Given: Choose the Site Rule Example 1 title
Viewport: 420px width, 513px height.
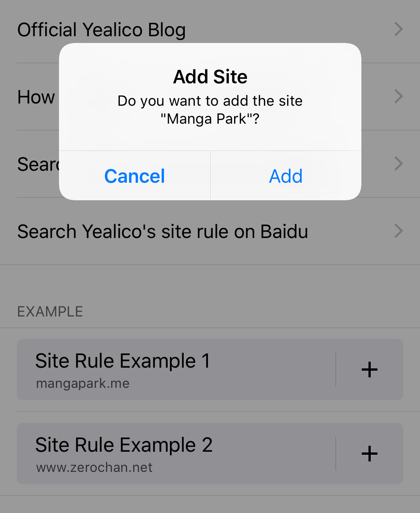Looking at the screenshot, I should click(x=122, y=361).
